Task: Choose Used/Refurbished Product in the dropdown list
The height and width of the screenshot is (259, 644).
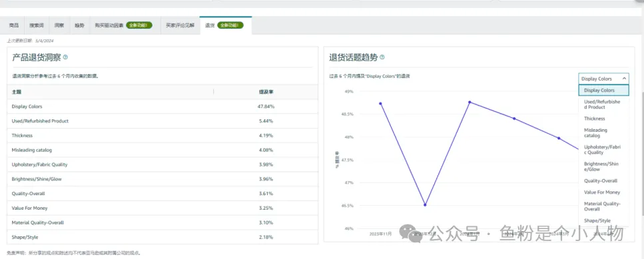Action: pos(603,105)
